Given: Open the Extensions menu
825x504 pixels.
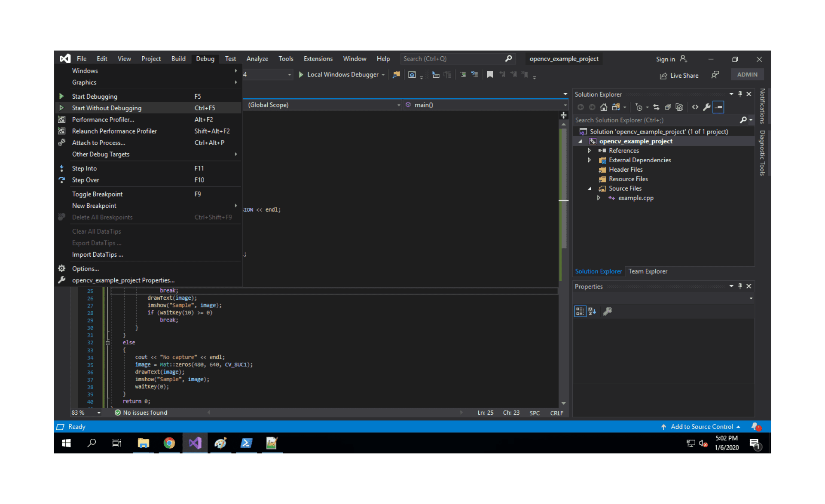Looking at the screenshot, I should (318, 59).
